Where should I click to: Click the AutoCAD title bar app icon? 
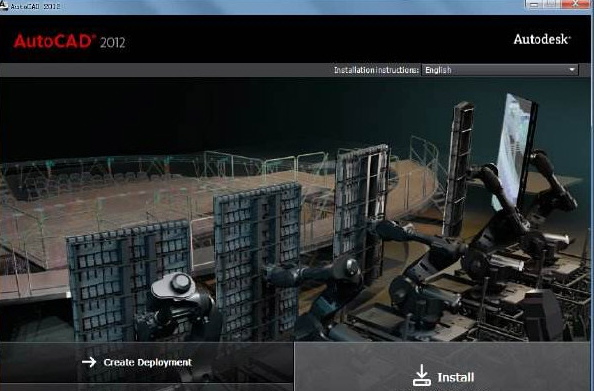coord(4,5)
